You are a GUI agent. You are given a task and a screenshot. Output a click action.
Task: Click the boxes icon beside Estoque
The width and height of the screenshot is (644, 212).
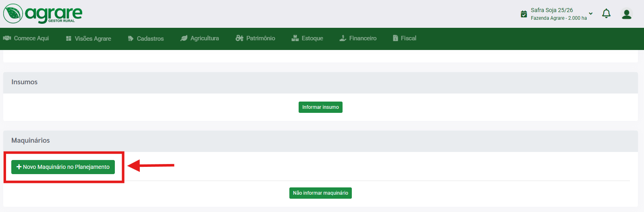(295, 38)
